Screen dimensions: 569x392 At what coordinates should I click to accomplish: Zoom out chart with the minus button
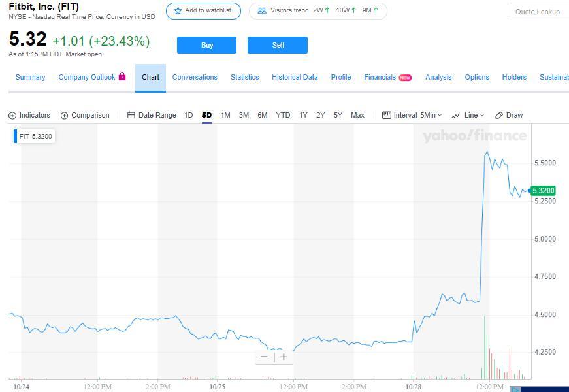[x=264, y=357]
